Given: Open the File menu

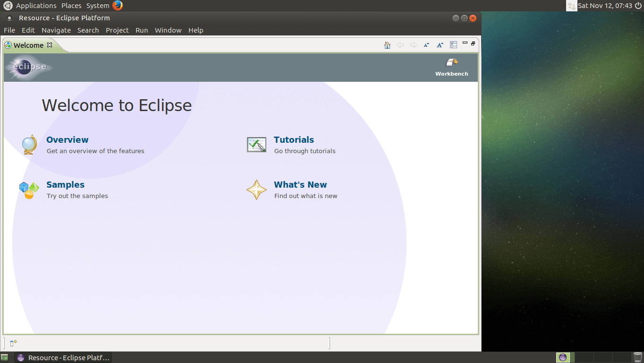Looking at the screenshot, I should click(x=9, y=30).
